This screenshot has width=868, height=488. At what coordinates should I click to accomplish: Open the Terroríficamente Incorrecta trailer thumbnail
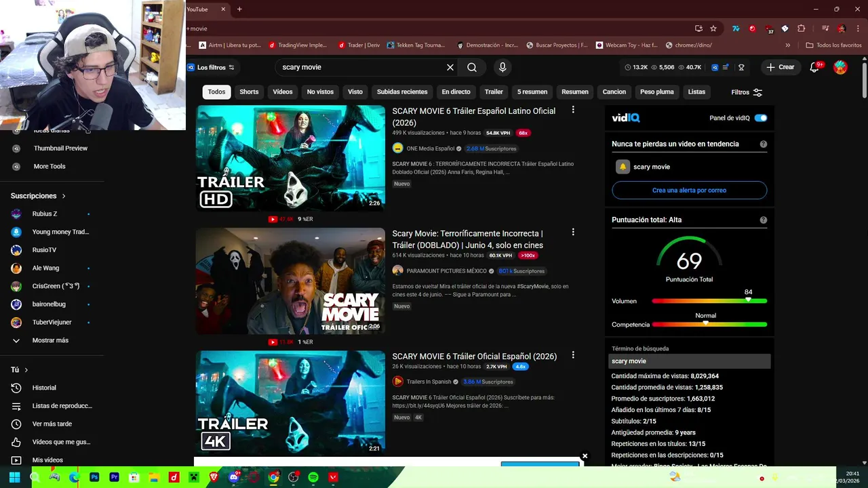290,281
